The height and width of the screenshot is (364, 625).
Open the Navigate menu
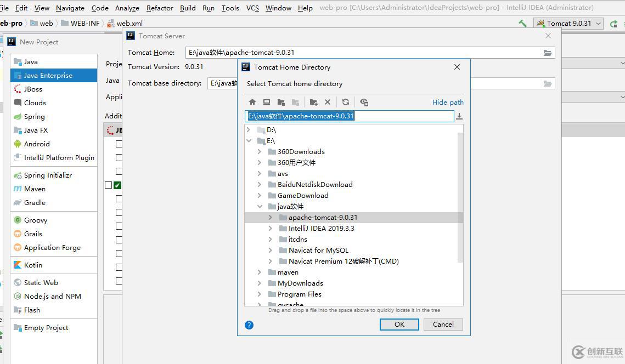pyautogui.click(x=70, y=8)
